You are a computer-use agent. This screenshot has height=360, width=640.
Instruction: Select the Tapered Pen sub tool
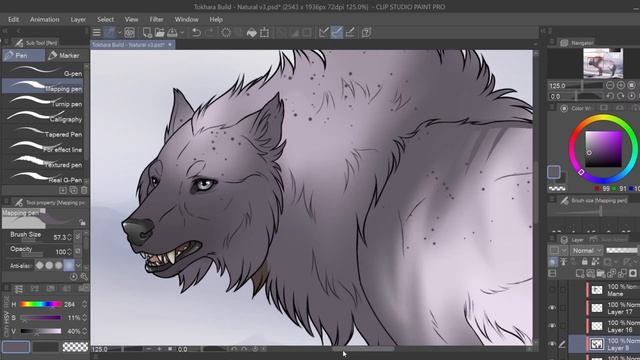click(43, 132)
